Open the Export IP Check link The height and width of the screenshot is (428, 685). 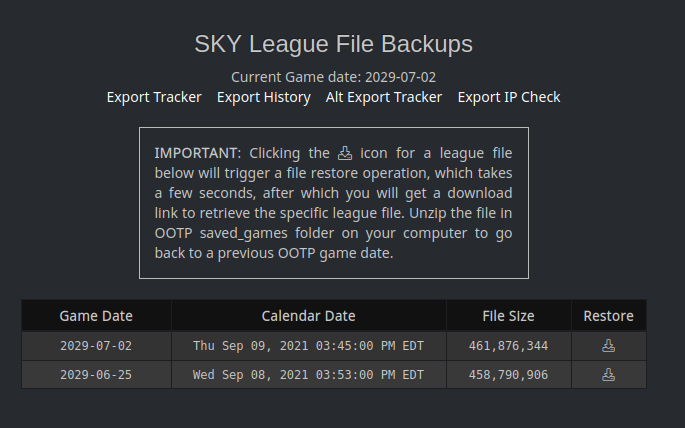pyautogui.click(x=509, y=97)
